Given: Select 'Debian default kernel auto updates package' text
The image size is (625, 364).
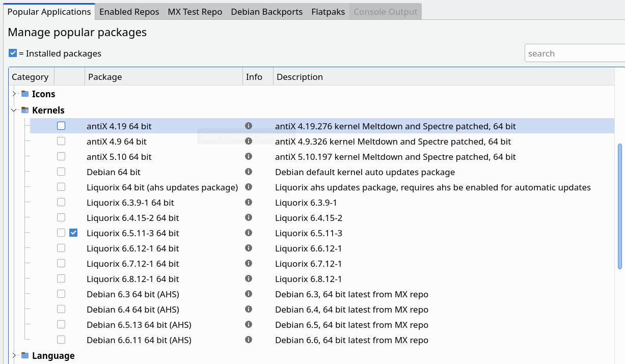Looking at the screenshot, I should click(365, 172).
